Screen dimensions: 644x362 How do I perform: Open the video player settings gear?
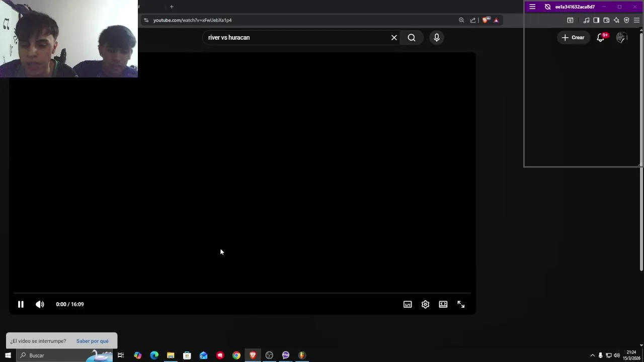click(x=425, y=304)
